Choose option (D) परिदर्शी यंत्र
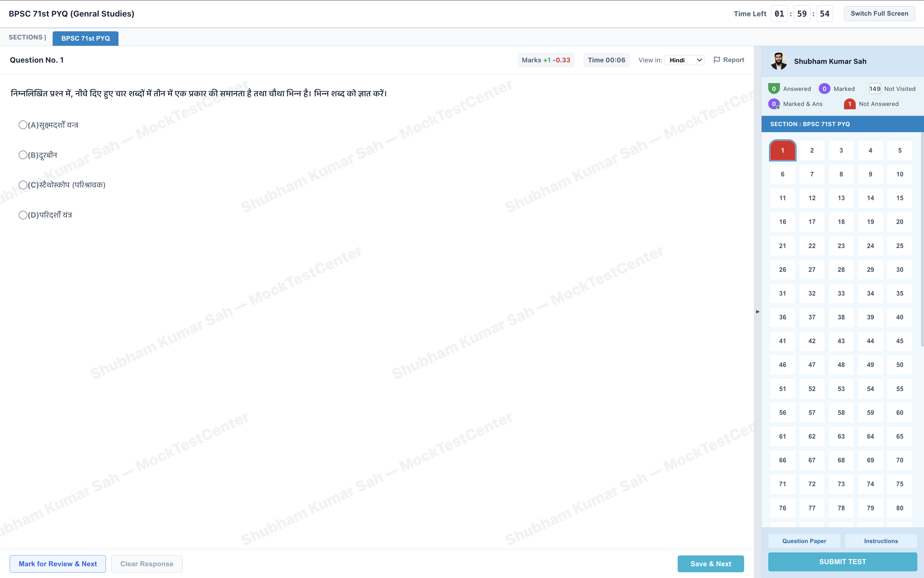The width and height of the screenshot is (924, 578). coord(23,215)
